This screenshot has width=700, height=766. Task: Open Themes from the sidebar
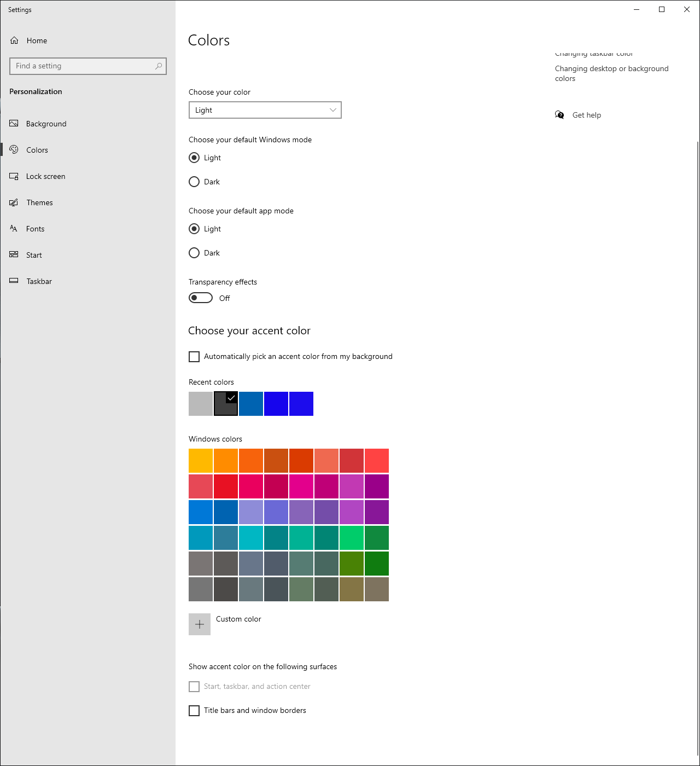(x=39, y=202)
